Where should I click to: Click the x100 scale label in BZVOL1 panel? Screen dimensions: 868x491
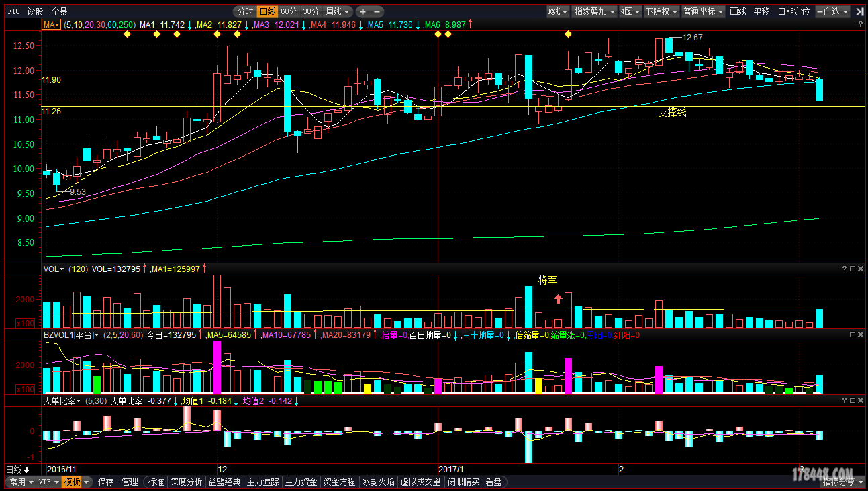click(x=25, y=389)
